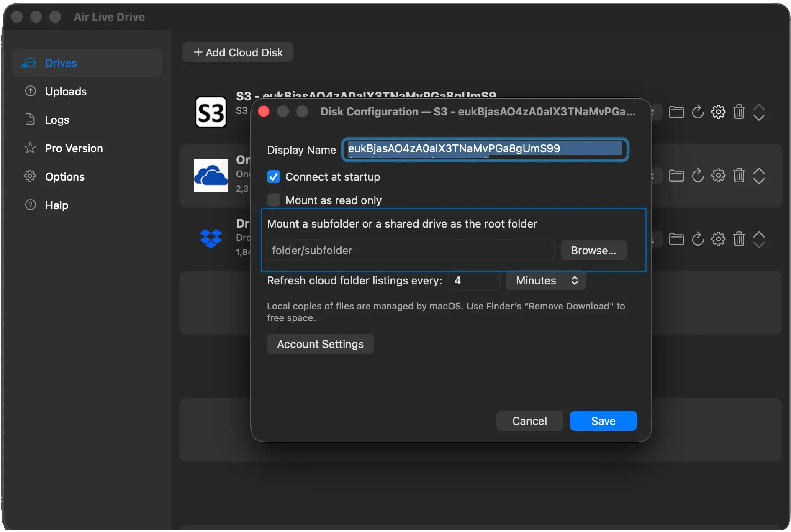This screenshot has width=791, height=532.
Task: Click the Dropbox logo
Action: 211,239
